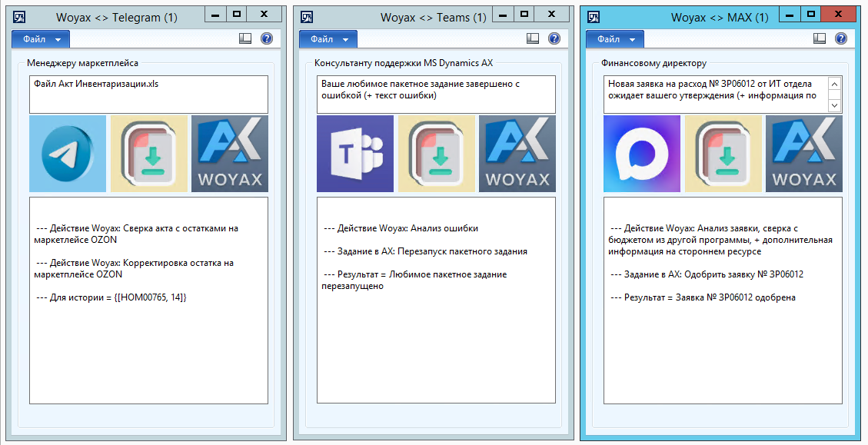This screenshot has width=868, height=445.
Task: Click download file icon in Telegram window
Action: pyautogui.click(x=149, y=154)
